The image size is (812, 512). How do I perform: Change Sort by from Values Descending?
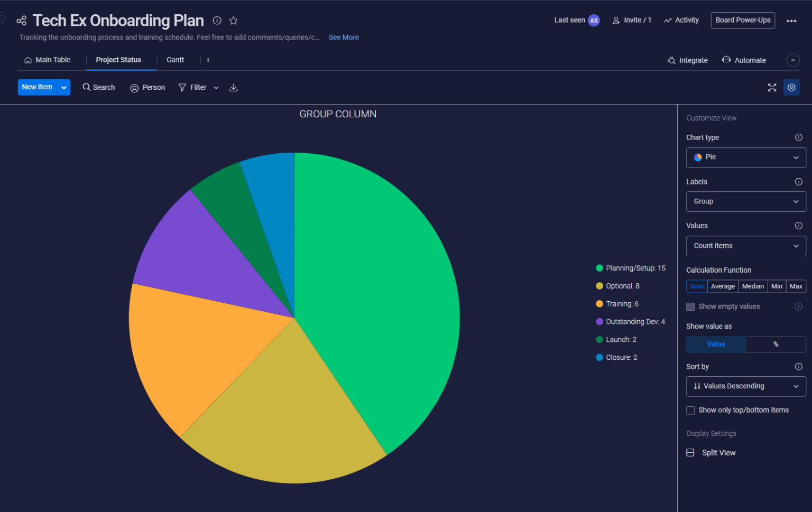point(745,386)
